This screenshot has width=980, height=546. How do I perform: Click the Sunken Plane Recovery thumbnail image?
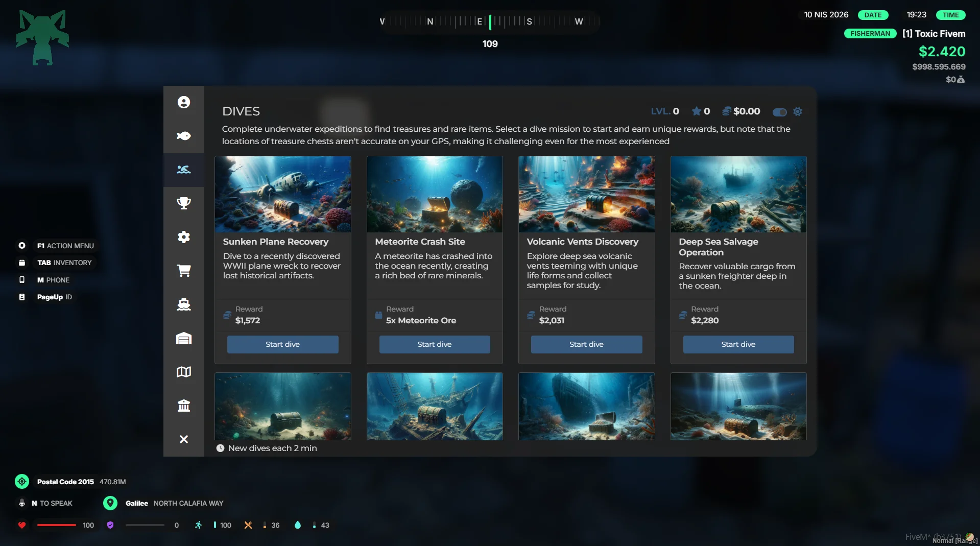point(282,194)
